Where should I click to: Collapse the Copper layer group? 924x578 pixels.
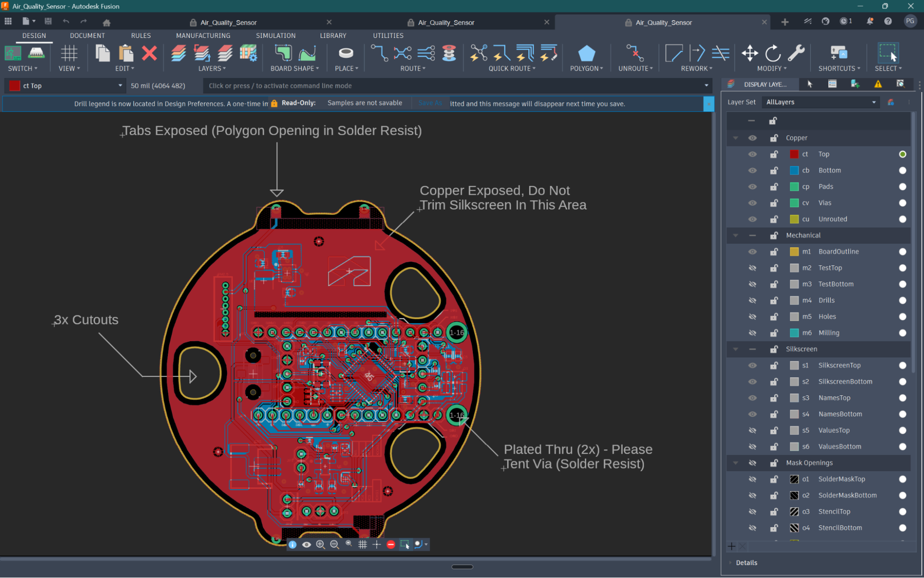735,138
